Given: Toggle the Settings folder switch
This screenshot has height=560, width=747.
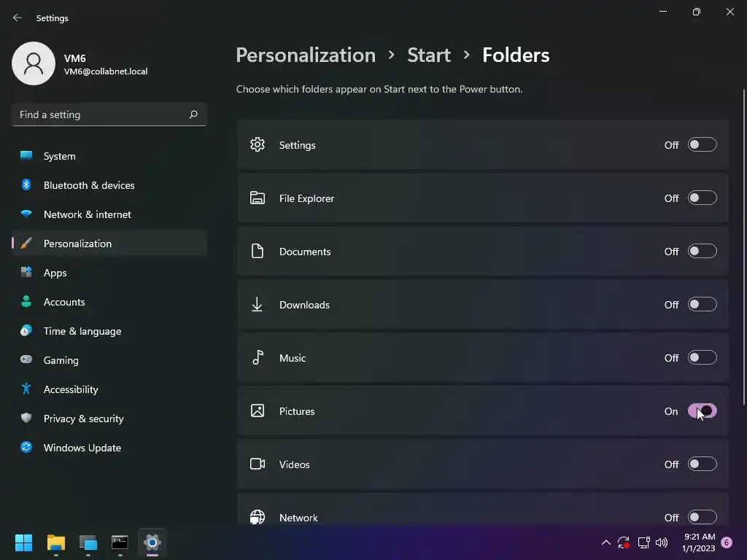Looking at the screenshot, I should coord(702,145).
